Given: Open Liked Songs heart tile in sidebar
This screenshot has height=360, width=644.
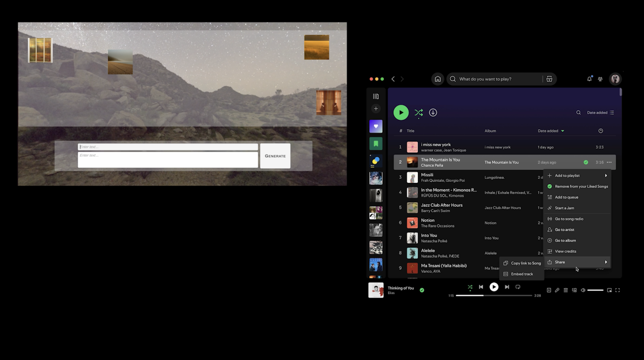Looking at the screenshot, I should [x=376, y=126].
